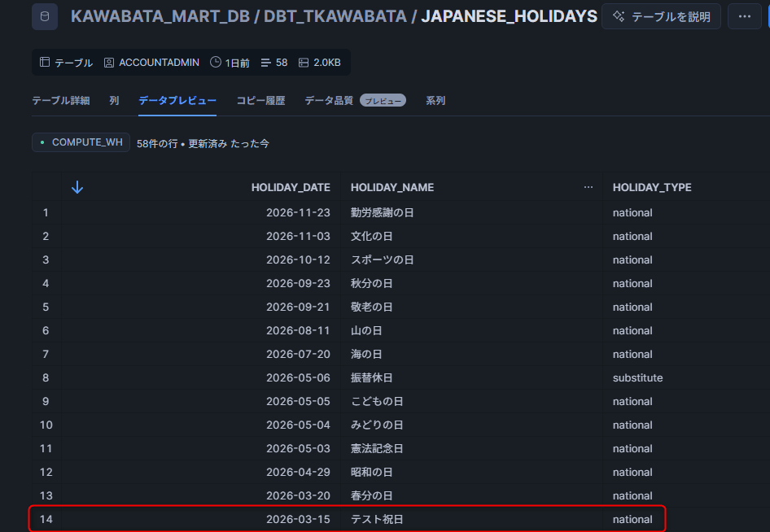Click the JAPANESE_HOLIDAYS table title

click(510, 16)
